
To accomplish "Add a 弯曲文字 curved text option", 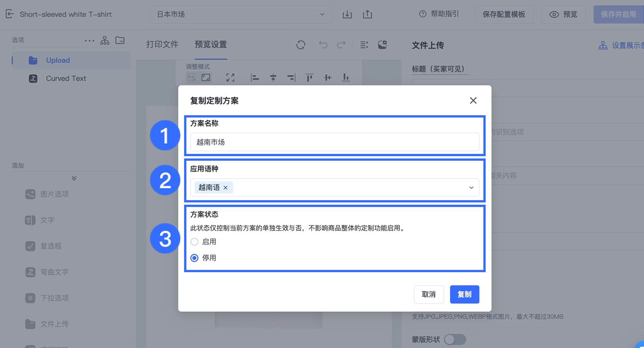I will point(47,272).
